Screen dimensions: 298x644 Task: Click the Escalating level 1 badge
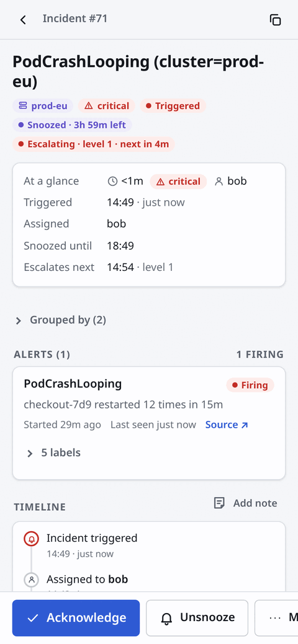pyautogui.click(x=93, y=144)
